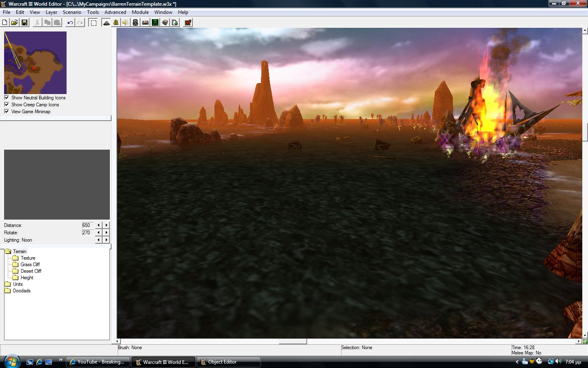Switch to YouTube browser taskbar button

click(x=98, y=362)
